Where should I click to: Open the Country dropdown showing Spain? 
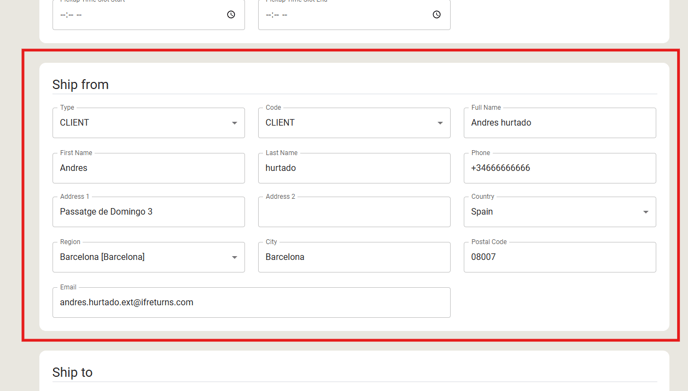[x=560, y=212]
